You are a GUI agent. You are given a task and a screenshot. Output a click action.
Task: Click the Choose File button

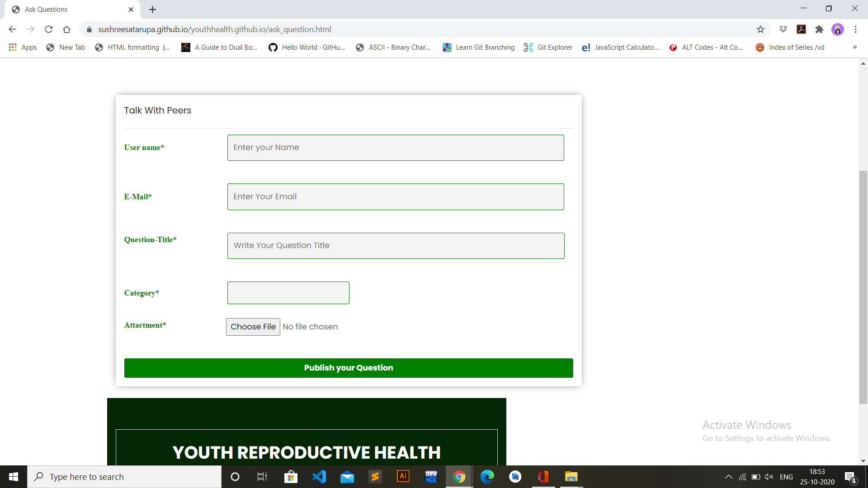pyautogui.click(x=253, y=327)
